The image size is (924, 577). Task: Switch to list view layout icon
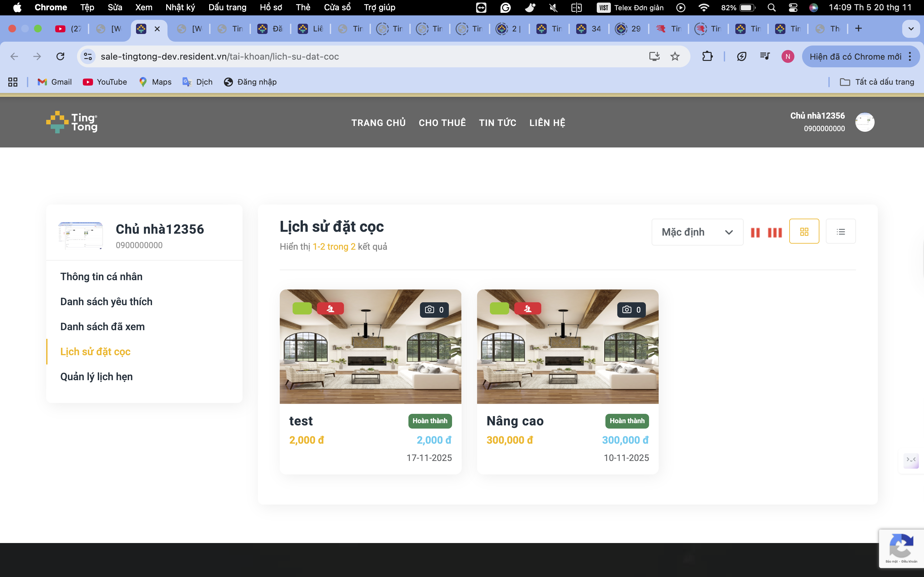(x=840, y=232)
